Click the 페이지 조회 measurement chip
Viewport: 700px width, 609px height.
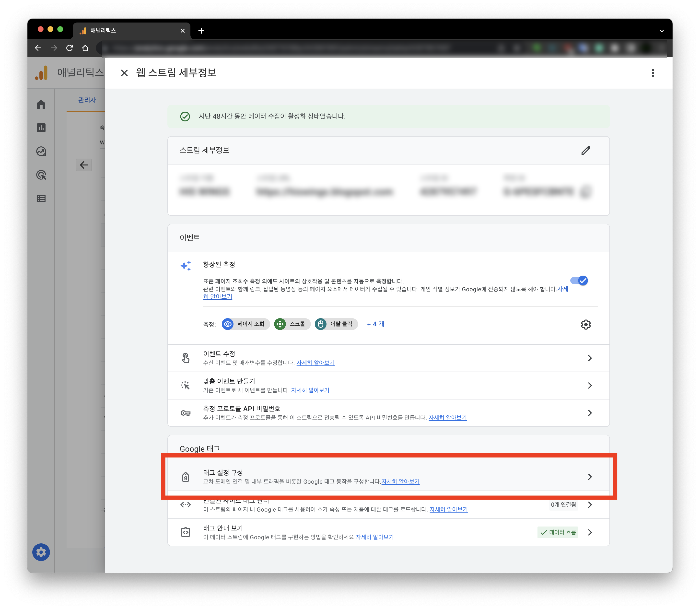tap(245, 324)
